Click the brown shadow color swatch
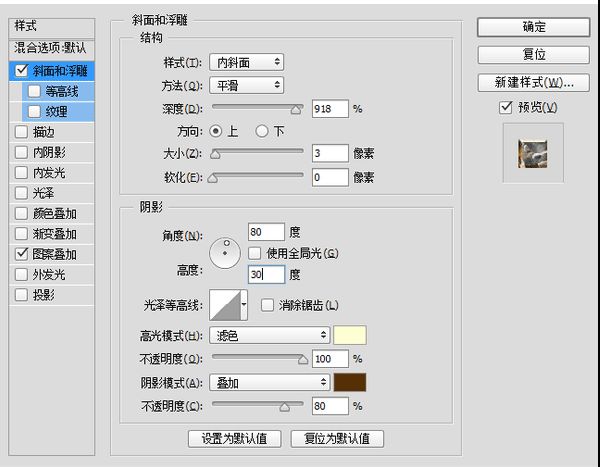This screenshot has height=467, width=600. (x=350, y=382)
